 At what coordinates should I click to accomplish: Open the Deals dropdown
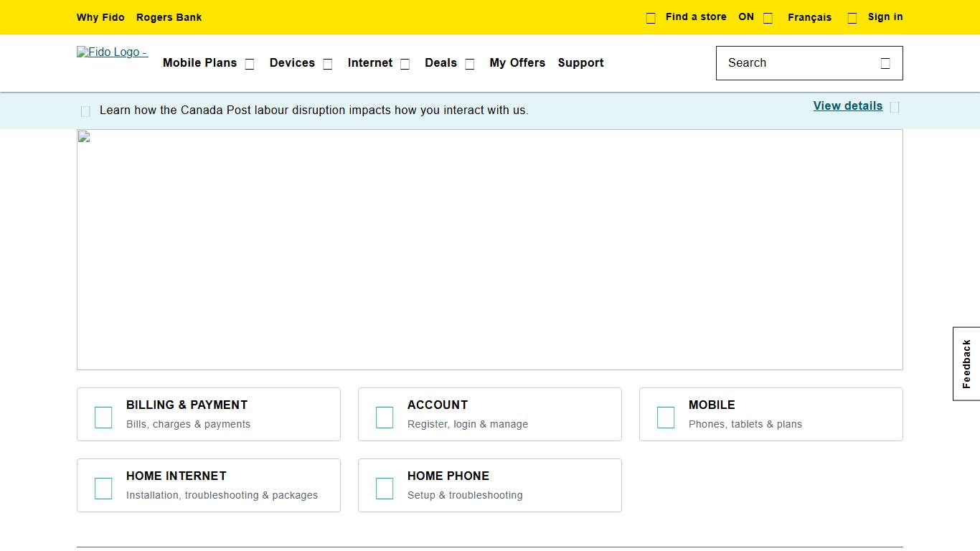[469, 63]
